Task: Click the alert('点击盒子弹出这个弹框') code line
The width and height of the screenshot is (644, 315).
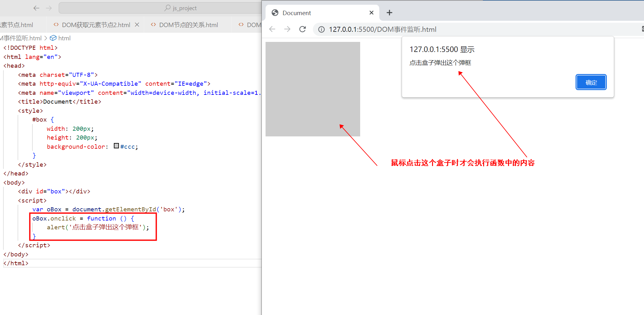Action: pos(98,227)
